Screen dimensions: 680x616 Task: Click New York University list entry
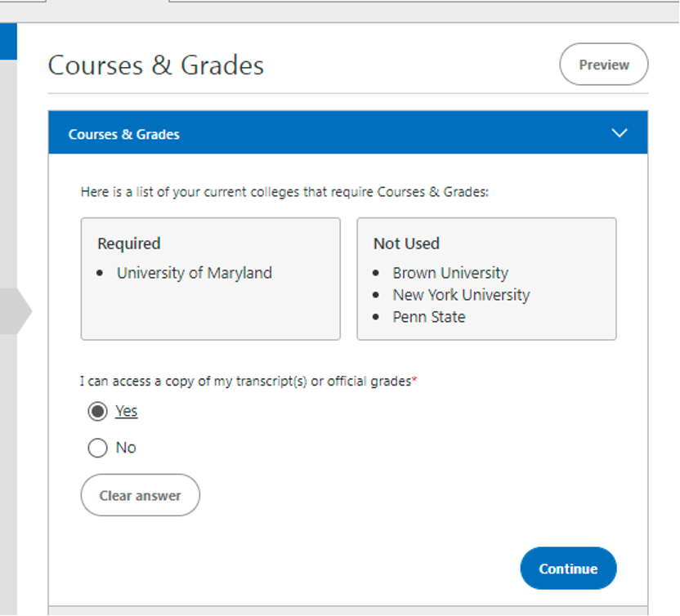click(x=461, y=295)
